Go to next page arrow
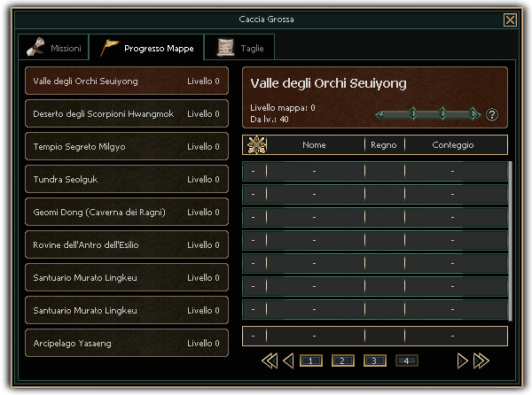 pos(462,360)
